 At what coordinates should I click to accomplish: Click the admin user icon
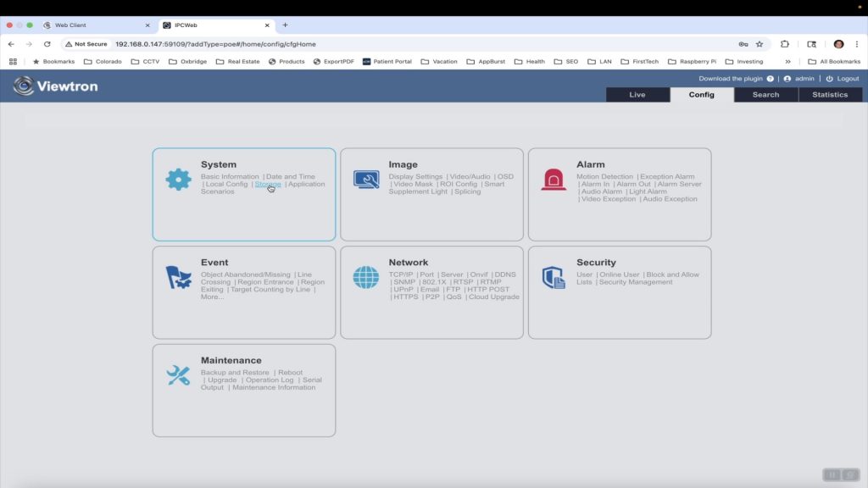tap(787, 79)
